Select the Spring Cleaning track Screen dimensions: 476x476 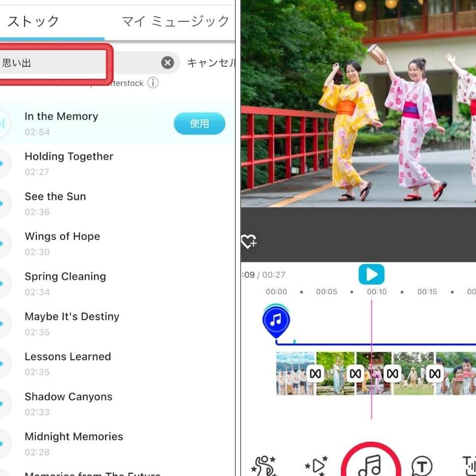(x=117, y=284)
